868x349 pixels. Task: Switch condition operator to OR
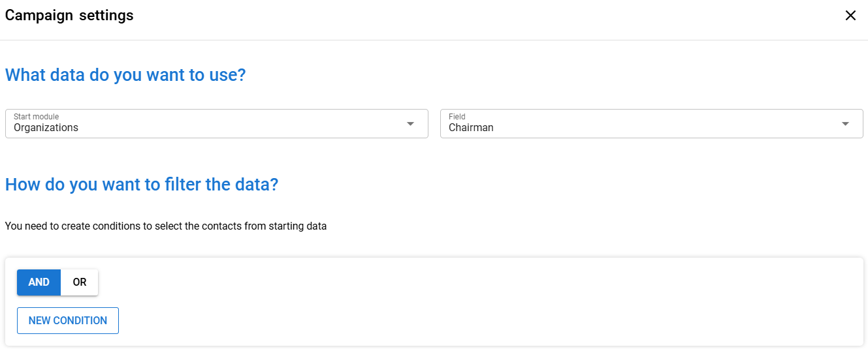80,282
